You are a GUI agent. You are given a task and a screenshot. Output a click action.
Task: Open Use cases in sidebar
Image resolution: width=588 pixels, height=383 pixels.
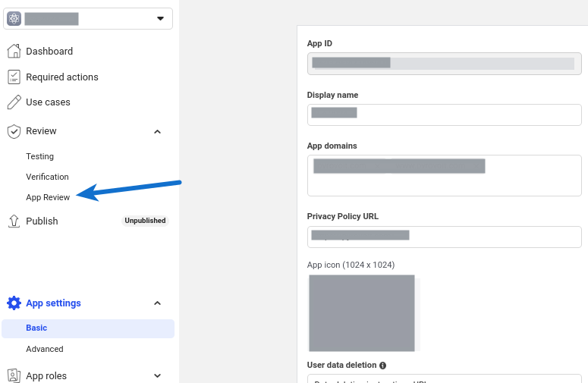pyautogui.click(x=48, y=102)
